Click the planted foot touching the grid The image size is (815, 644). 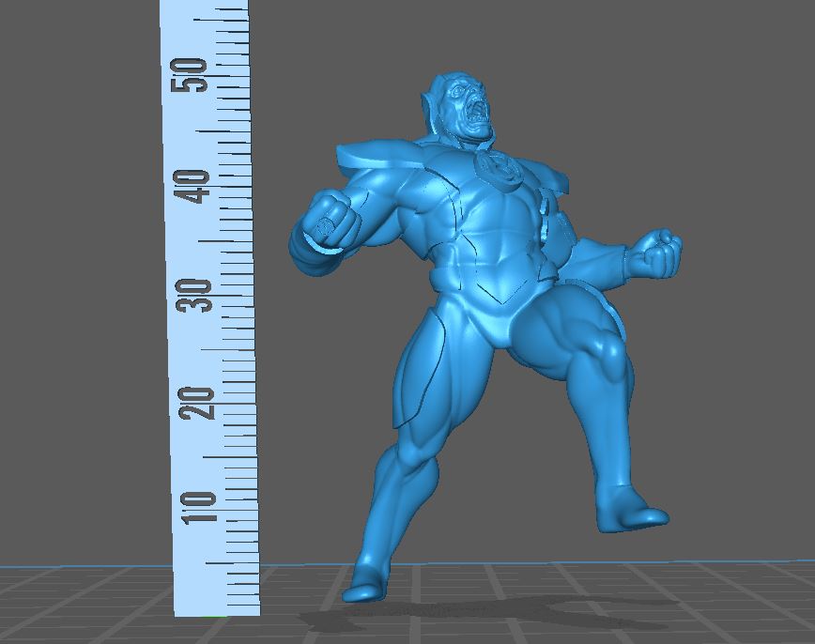point(364,586)
